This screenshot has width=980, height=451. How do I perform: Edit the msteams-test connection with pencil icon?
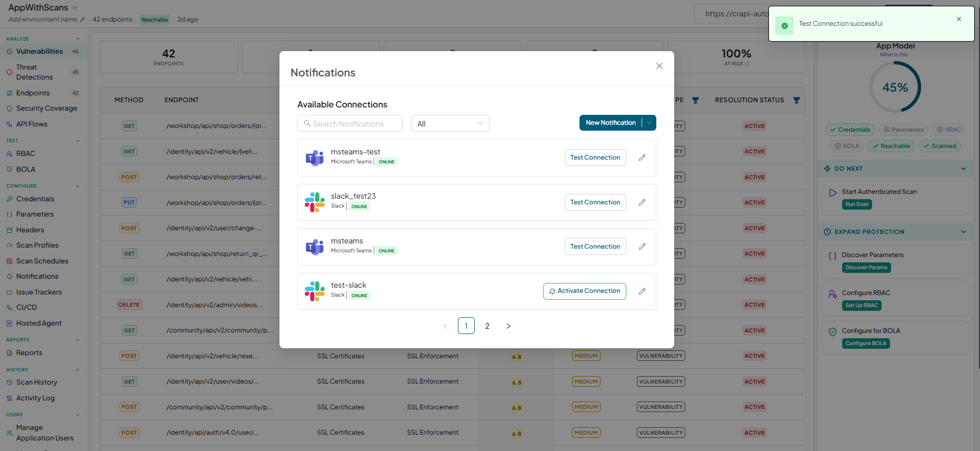click(642, 158)
